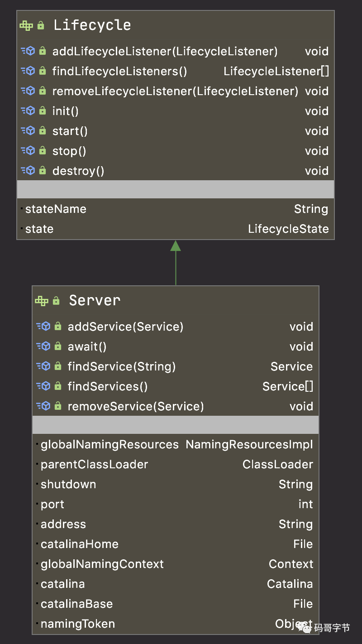
Task: Select the findService(String) method row
Action: 176,366
